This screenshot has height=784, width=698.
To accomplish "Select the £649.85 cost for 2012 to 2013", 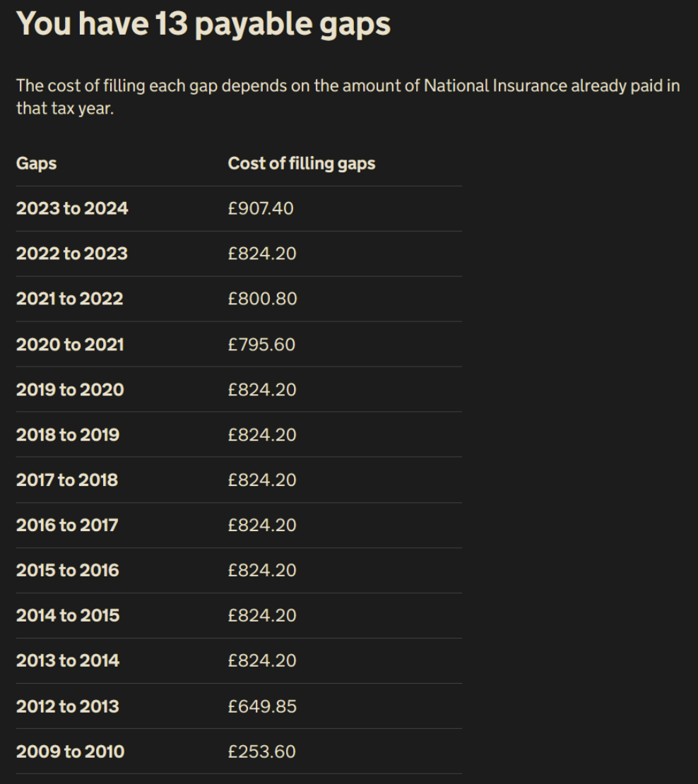I will click(262, 706).
